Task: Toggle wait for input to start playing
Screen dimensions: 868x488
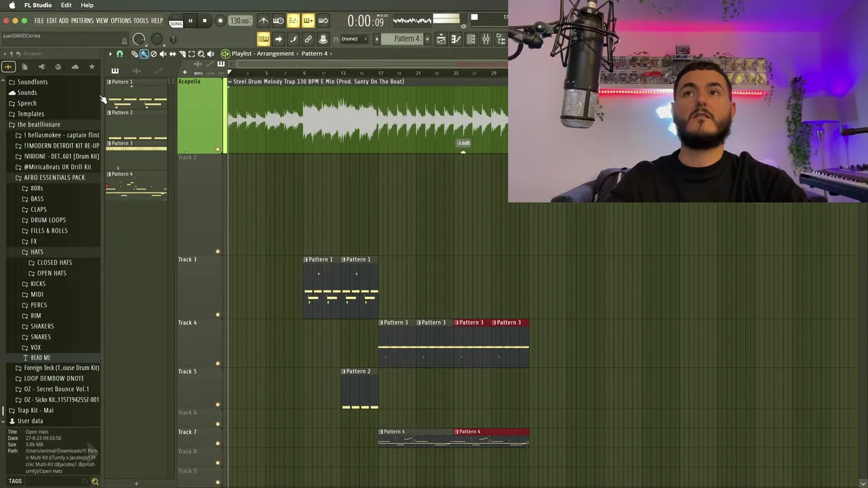Action: [x=278, y=20]
